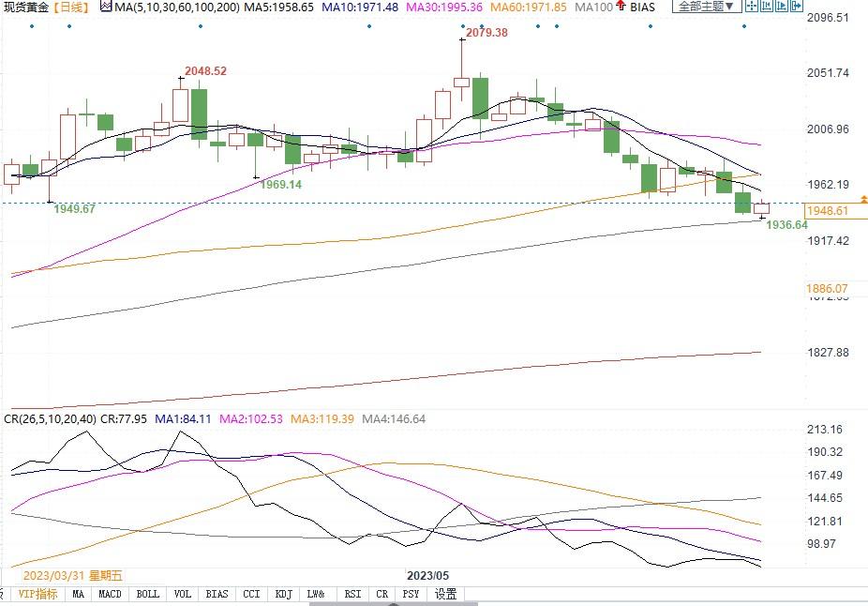Select the BOLL indicator tab
The width and height of the screenshot is (868, 606).
point(147,594)
